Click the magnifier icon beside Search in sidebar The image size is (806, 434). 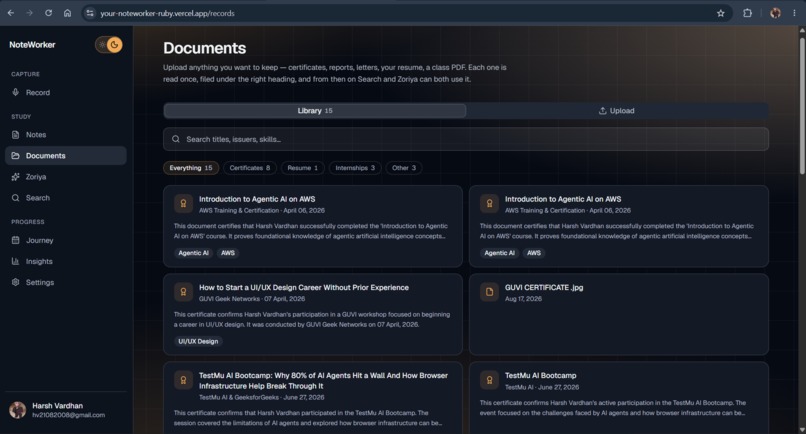tap(15, 197)
